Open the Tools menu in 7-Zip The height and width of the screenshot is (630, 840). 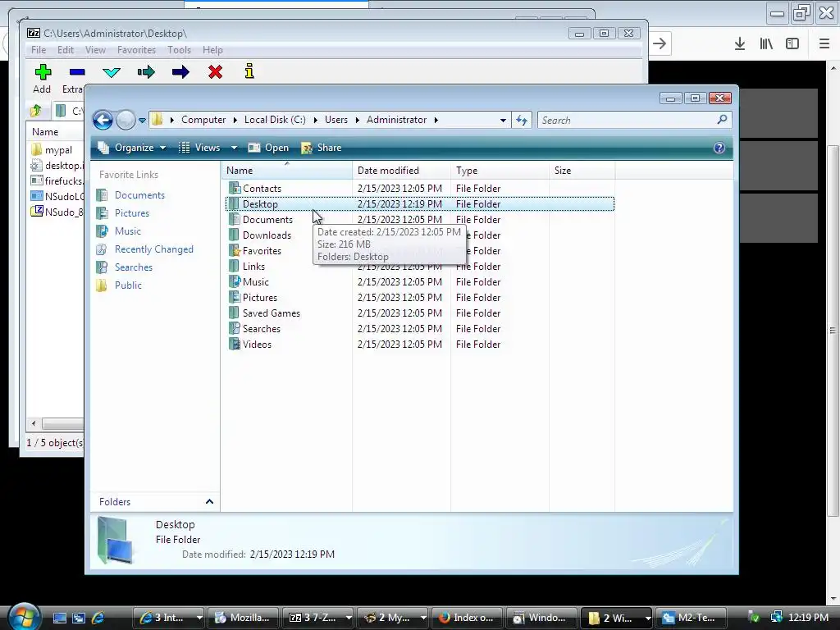click(179, 50)
